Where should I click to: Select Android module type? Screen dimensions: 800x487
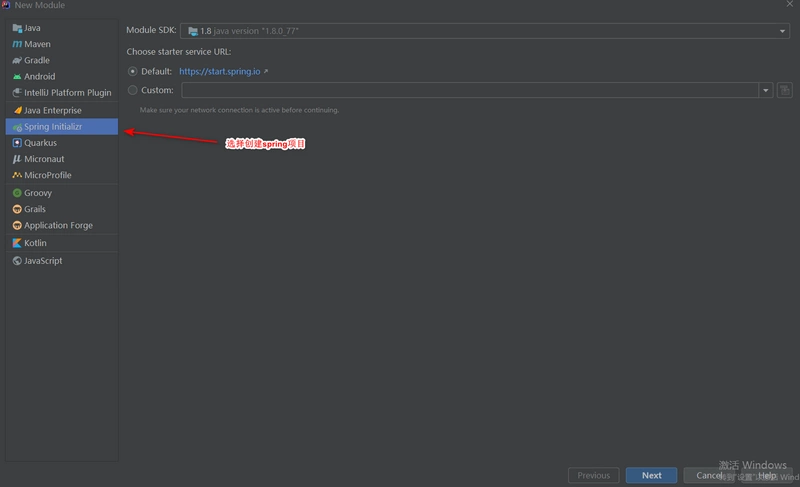(62, 76)
